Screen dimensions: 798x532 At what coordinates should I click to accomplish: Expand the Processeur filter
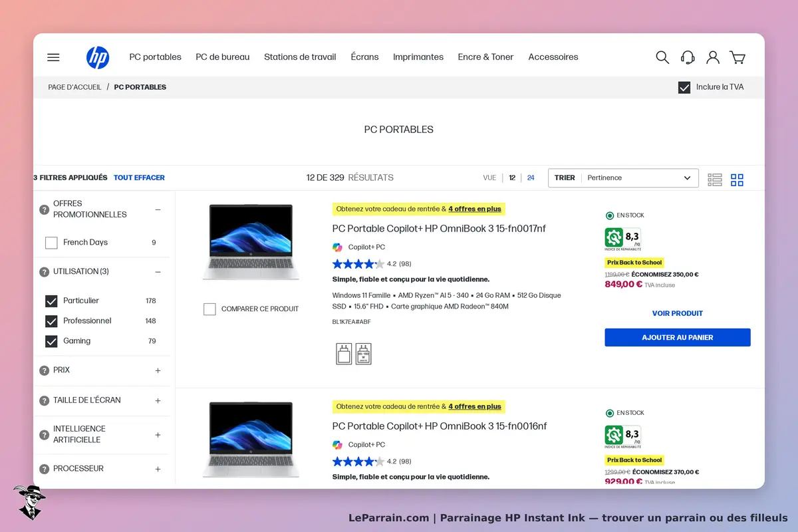[158, 469]
